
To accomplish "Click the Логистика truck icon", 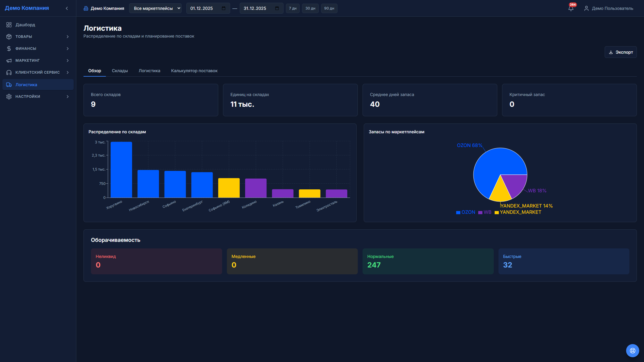I will coord(9,85).
